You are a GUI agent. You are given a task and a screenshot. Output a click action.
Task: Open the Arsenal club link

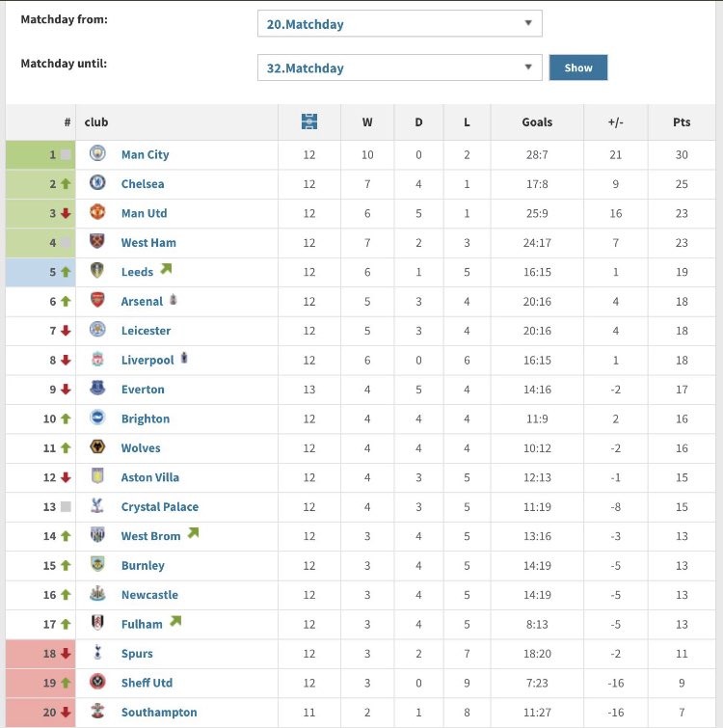tap(142, 302)
